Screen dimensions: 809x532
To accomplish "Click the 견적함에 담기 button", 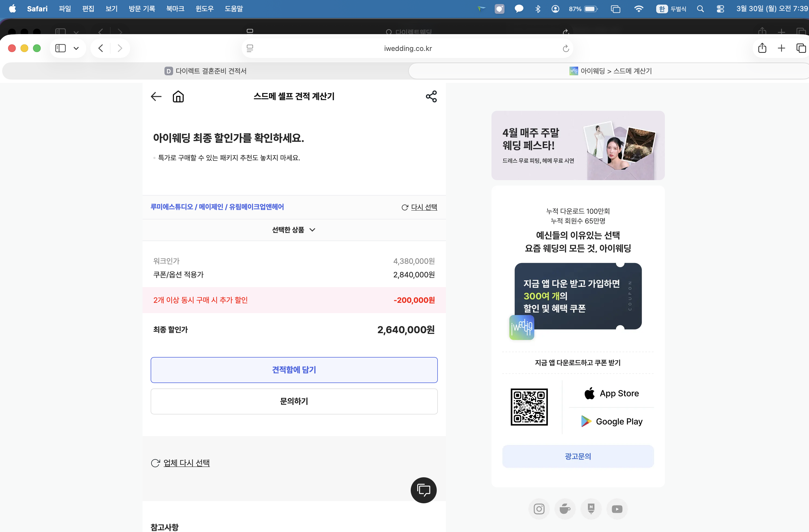I will point(294,370).
